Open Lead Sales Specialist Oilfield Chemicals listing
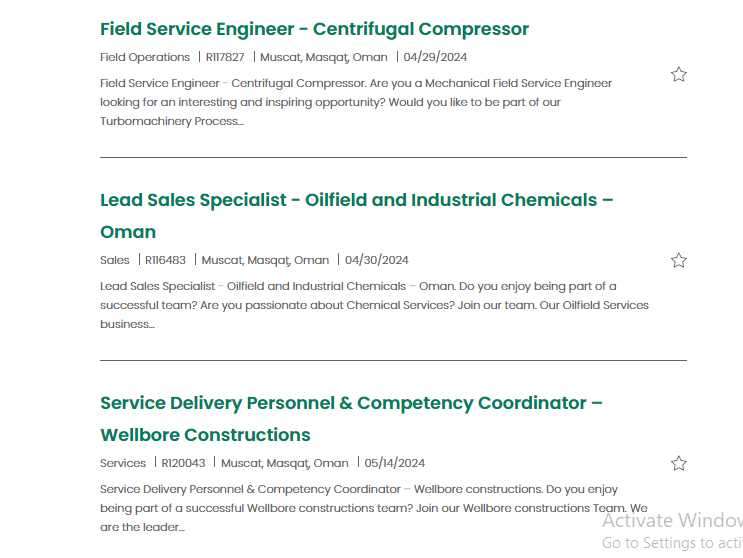Viewport: 743px width, 558px height. pyautogui.click(x=356, y=216)
